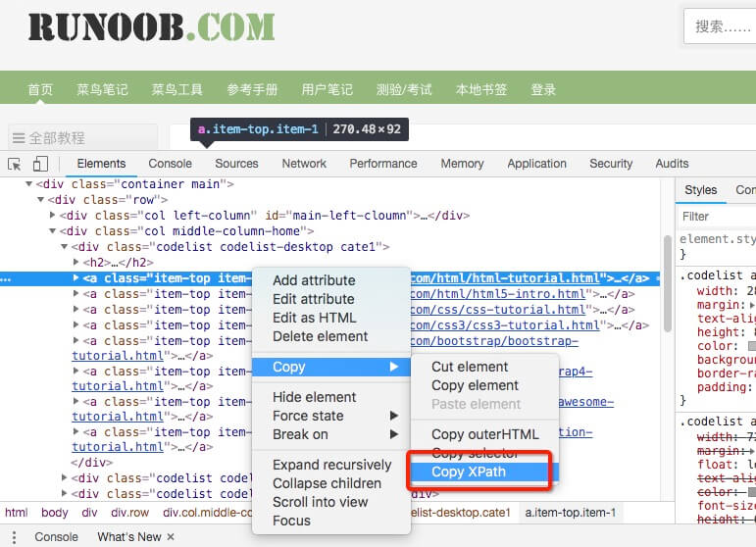The height and width of the screenshot is (547, 756).
Task: Follow the html5-intro.html href link
Action: pyautogui.click(x=498, y=293)
